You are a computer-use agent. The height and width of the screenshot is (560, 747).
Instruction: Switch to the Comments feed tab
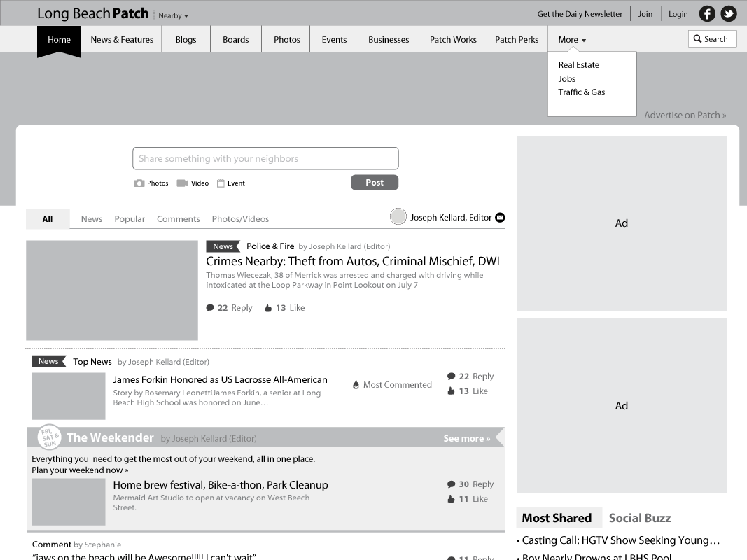[179, 219]
